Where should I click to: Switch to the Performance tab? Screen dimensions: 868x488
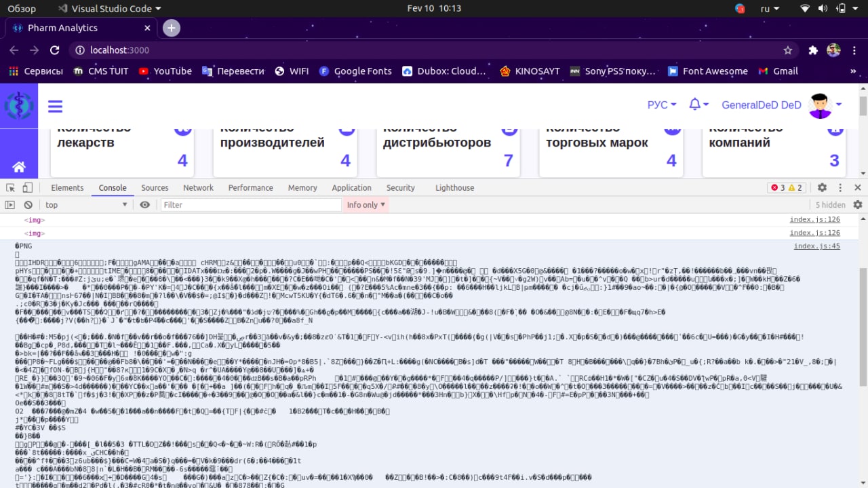click(x=250, y=188)
